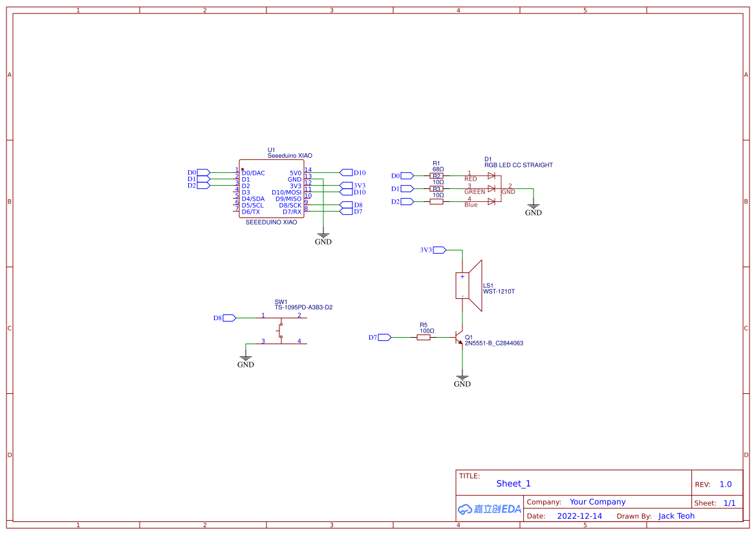This screenshot has width=756, height=535.
Task: Click the Drawn By name Jack Teoh
Action: (x=676, y=516)
